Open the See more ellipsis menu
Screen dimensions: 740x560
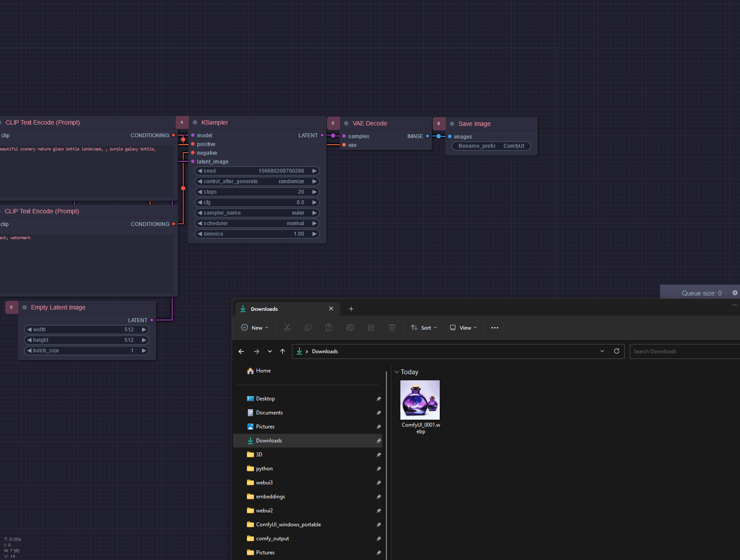tap(495, 327)
